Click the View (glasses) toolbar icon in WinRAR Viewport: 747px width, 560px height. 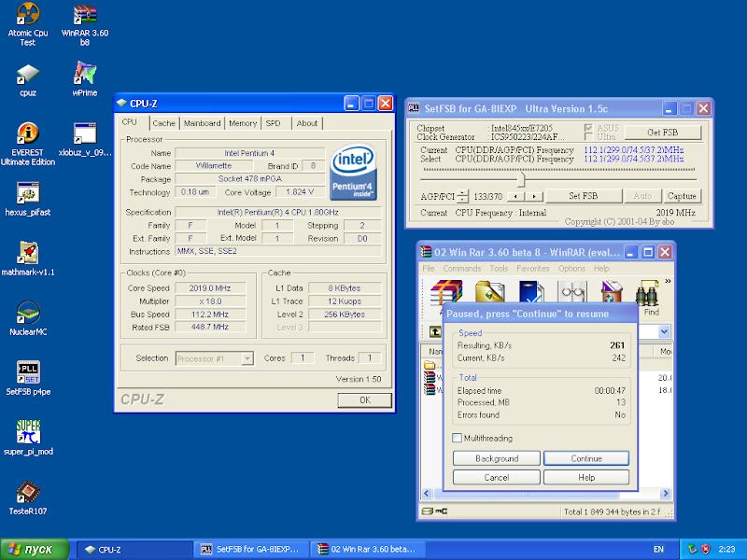click(x=572, y=291)
